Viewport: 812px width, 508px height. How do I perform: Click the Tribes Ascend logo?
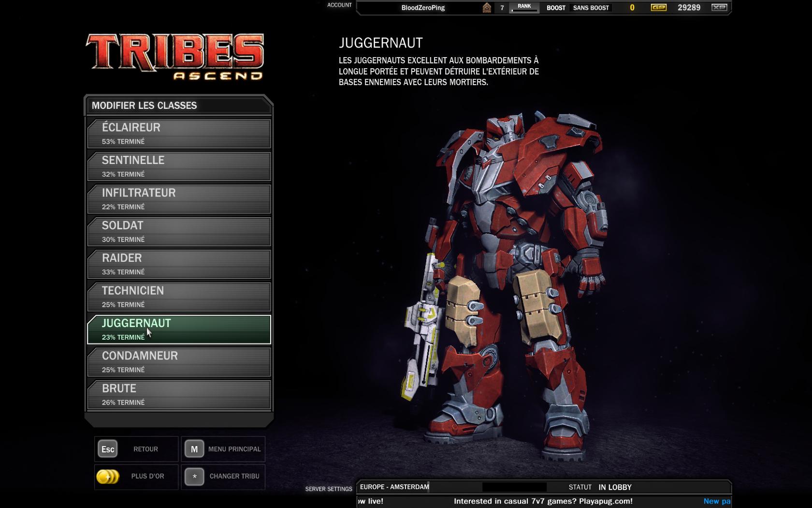pos(175,57)
